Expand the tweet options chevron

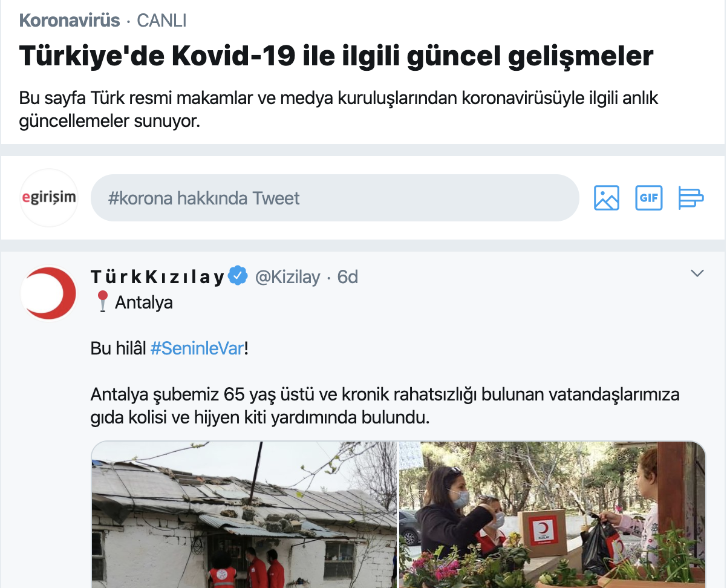(697, 273)
